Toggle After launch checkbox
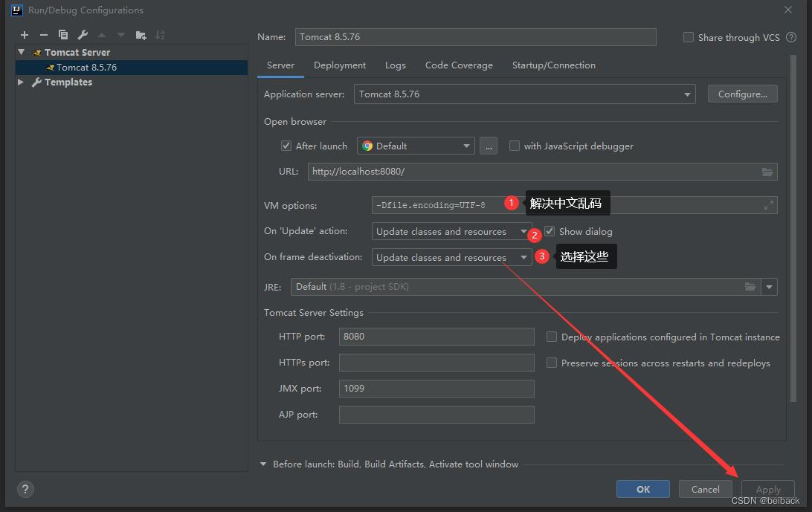Image resolution: width=812 pixels, height=512 pixels. pyautogui.click(x=286, y=146)
